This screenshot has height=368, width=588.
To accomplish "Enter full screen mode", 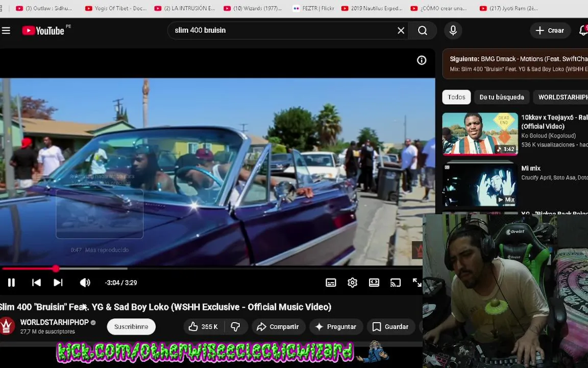I will (417, 283).
